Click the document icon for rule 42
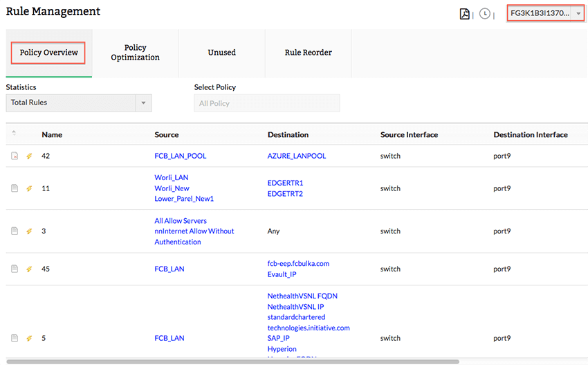 pos(15,157)
